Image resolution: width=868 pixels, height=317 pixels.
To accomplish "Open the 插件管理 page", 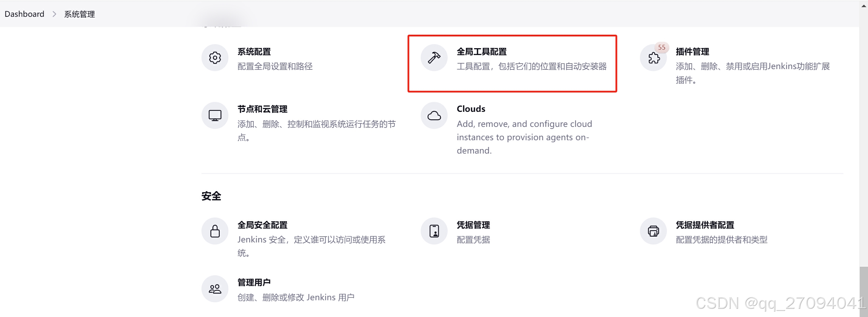I will [692, 52].
